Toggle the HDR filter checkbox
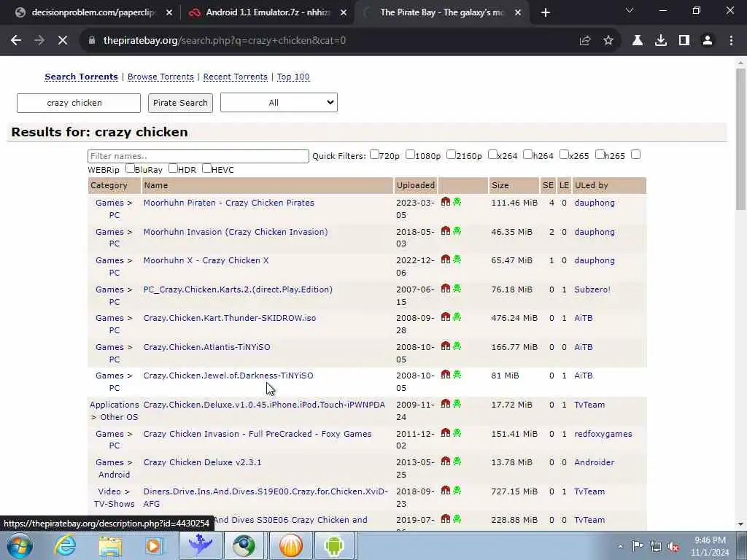Image resolution: width=747 pixels, height=560 pixels. [173, 168]
